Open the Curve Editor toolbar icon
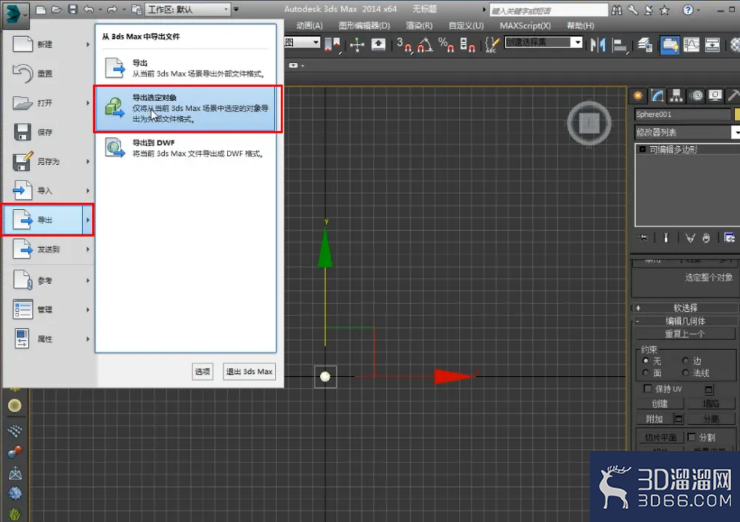This screenshot has width=740, height=522. point(693,45)
